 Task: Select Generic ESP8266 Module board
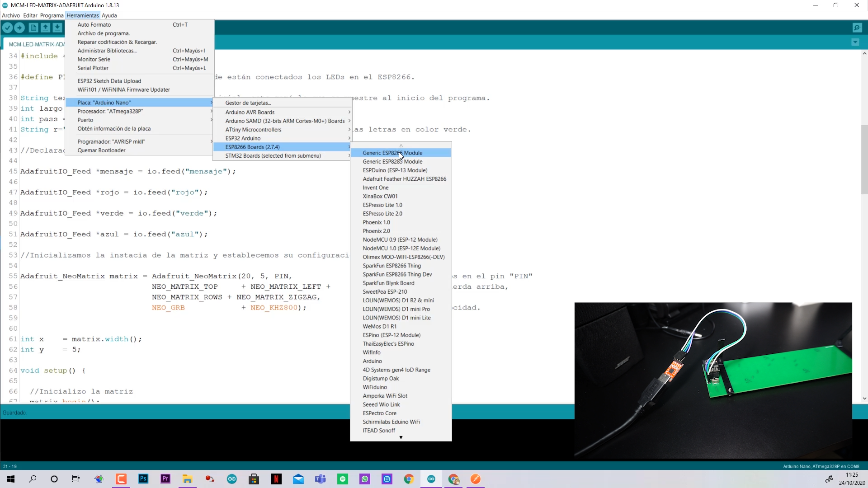401,153
